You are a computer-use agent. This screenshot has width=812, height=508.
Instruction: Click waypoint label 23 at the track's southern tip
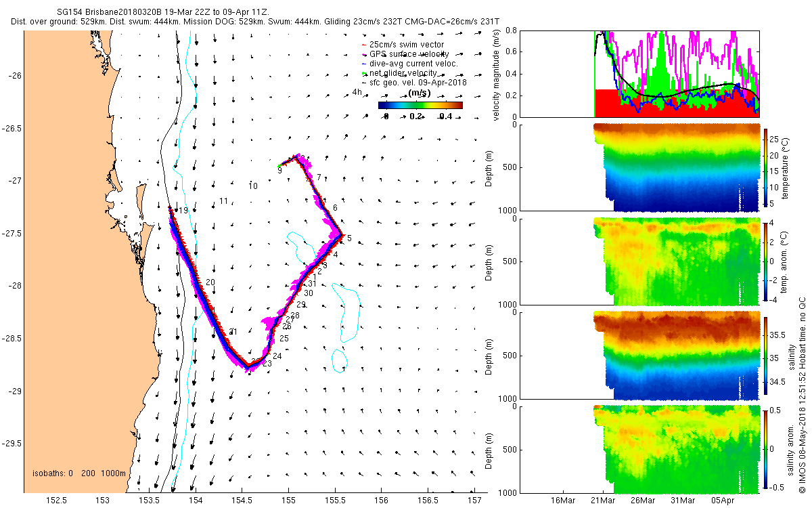267,364
